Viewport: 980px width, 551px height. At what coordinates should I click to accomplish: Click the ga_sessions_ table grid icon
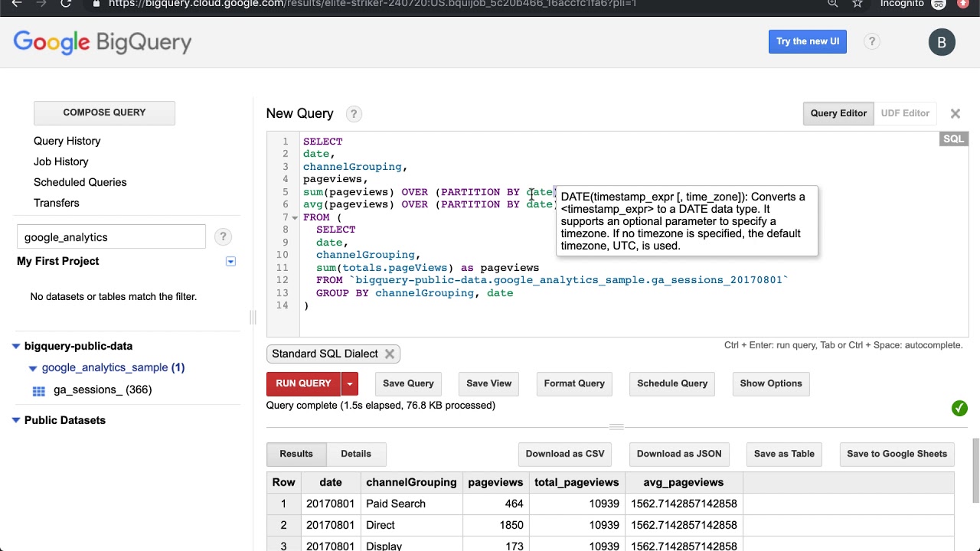click(x=39, y=390)
